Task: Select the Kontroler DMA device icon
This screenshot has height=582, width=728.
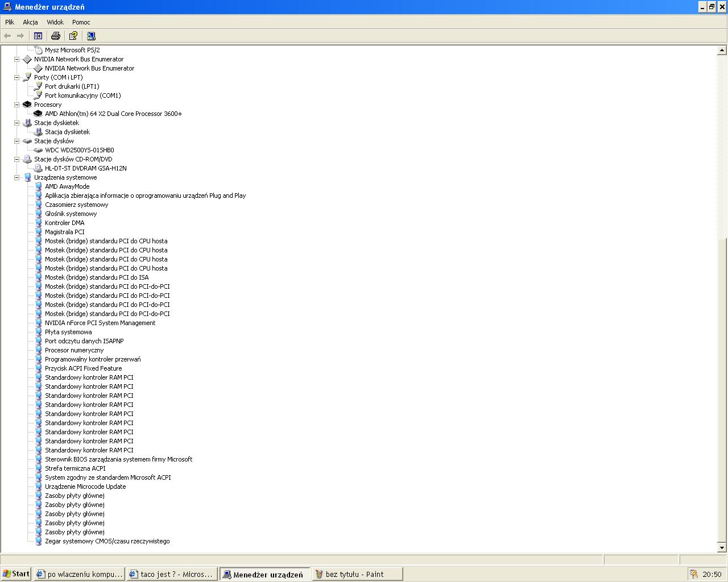Action: [x=38, y=223]
